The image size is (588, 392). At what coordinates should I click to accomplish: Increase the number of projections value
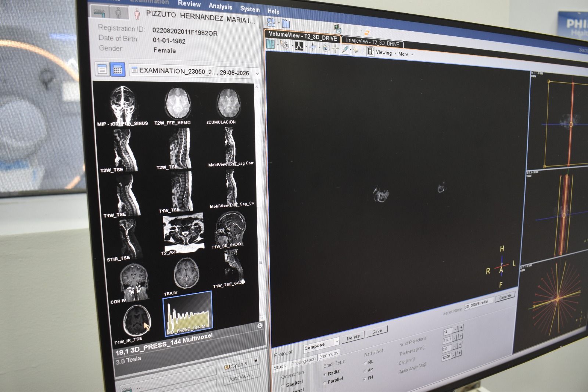click(461, 327)
